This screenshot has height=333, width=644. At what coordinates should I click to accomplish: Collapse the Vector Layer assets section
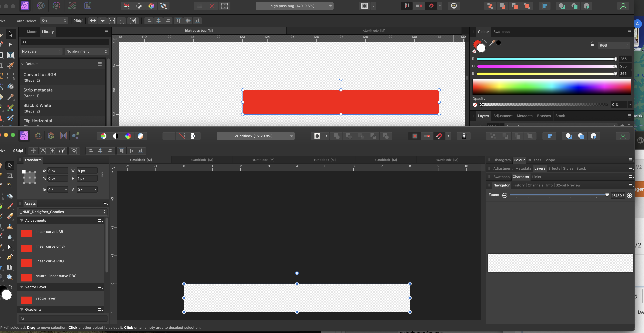[22, 287]
